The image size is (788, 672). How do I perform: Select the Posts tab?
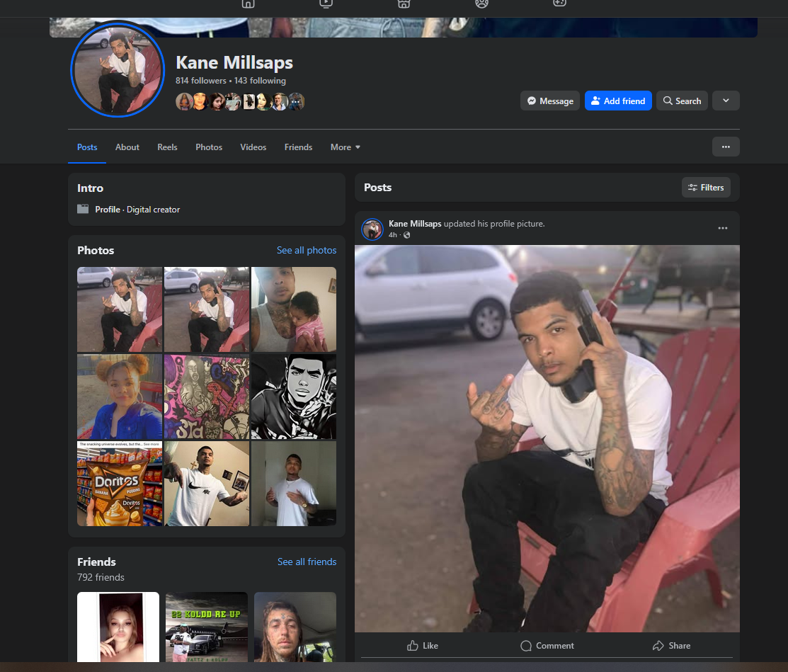(x=87, y=147)
